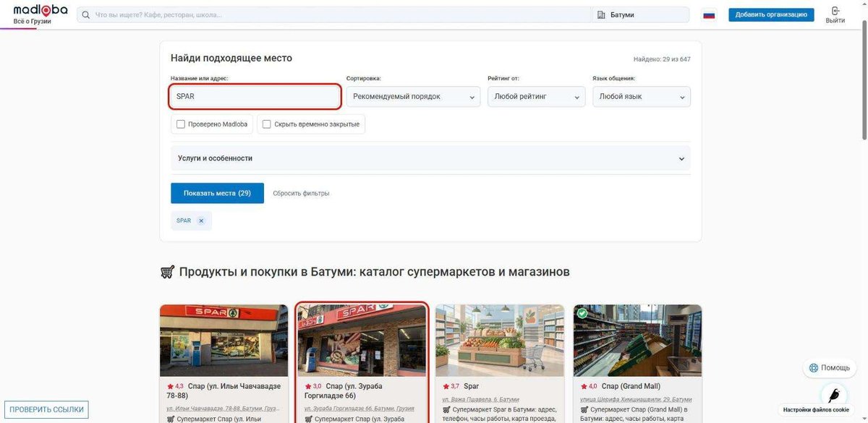Open photo of Спар Grand Mall

pos(637,341)
